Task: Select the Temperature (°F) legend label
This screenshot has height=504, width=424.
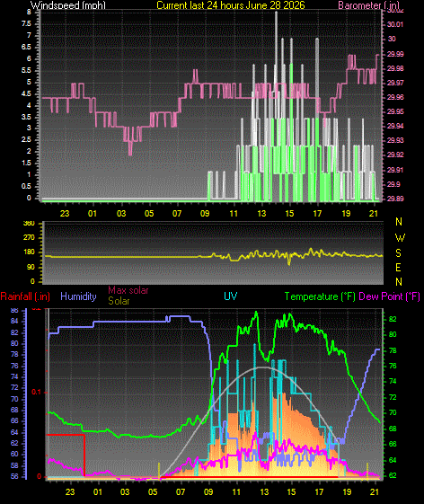Action: [x=320, y=296]
